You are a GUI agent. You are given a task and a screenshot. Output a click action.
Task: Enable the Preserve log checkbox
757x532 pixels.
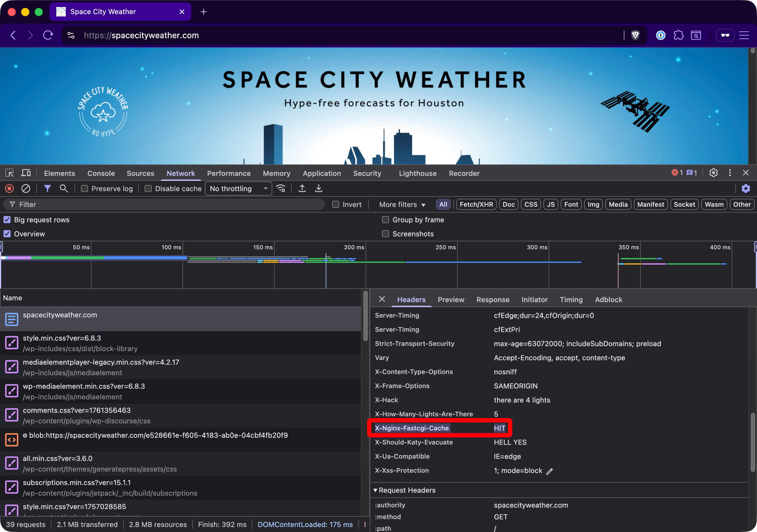tap(85, 189)
